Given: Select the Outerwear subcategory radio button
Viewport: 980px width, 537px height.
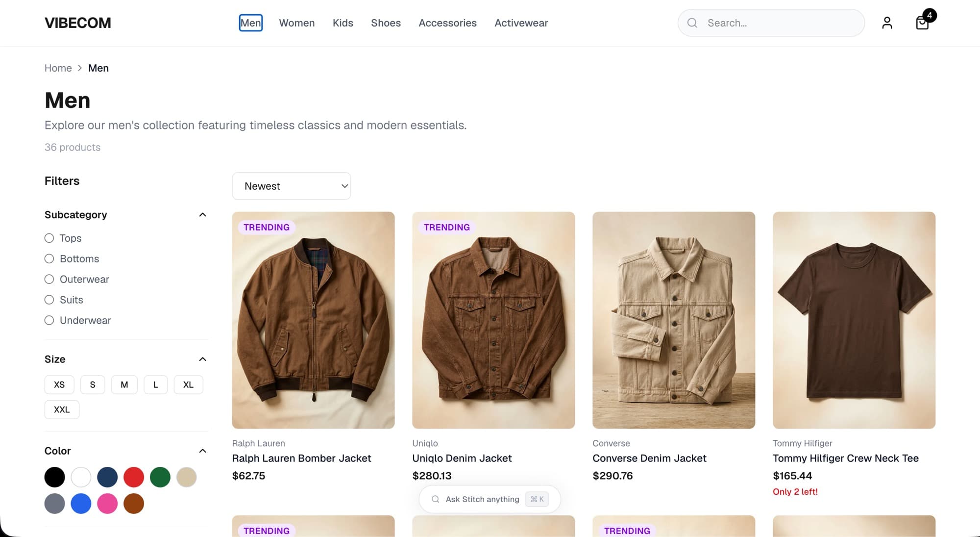Looking at the screenshot, I should point(49,280).
